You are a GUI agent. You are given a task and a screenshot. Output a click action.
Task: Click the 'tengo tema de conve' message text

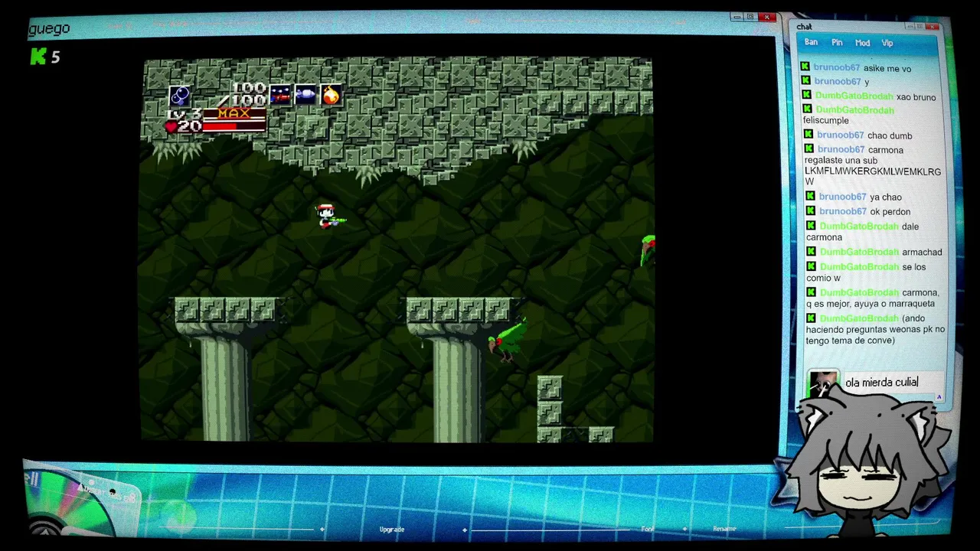tap(850, 341)
